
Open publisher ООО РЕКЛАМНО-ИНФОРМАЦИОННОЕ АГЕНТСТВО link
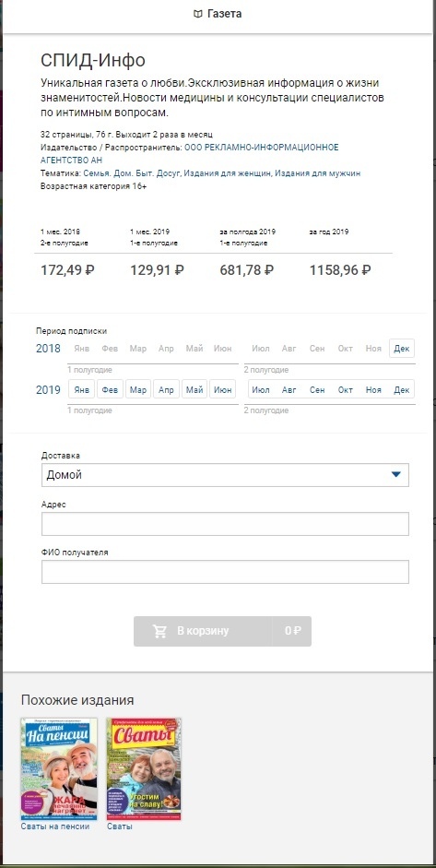[x=189, y=153]
